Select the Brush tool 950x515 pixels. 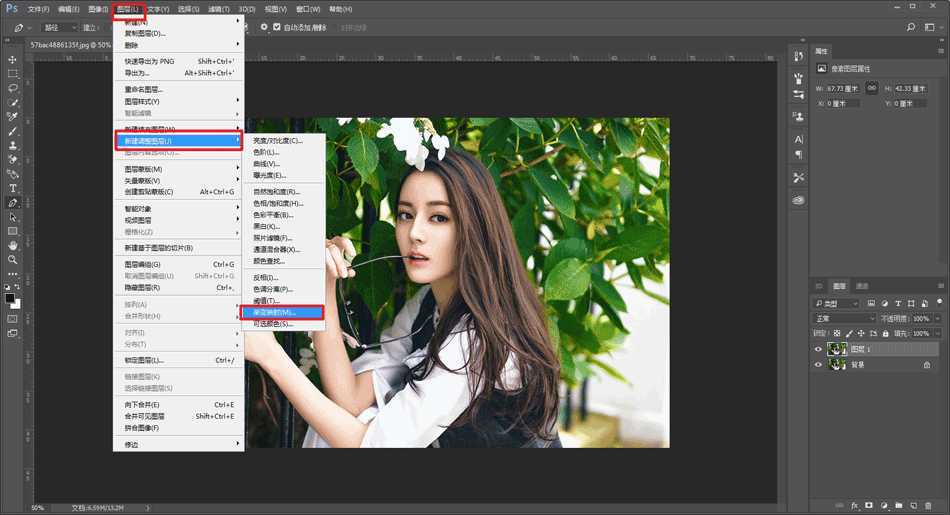click(13, 131)
